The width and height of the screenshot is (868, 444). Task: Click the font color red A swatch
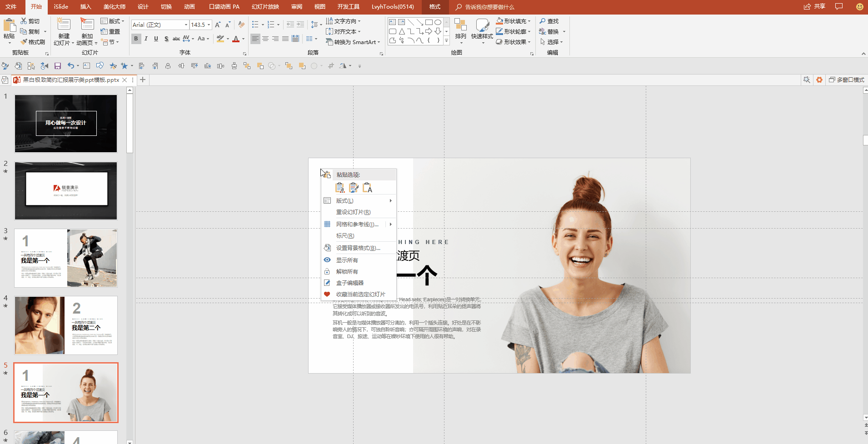coord(236,39)
